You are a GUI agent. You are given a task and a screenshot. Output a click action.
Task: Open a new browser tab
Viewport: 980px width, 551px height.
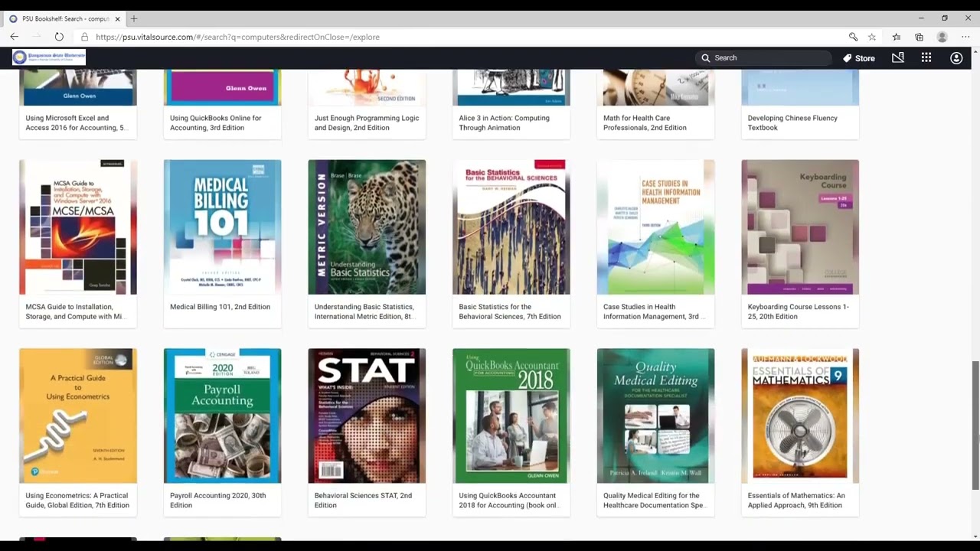tap(134, 18)
